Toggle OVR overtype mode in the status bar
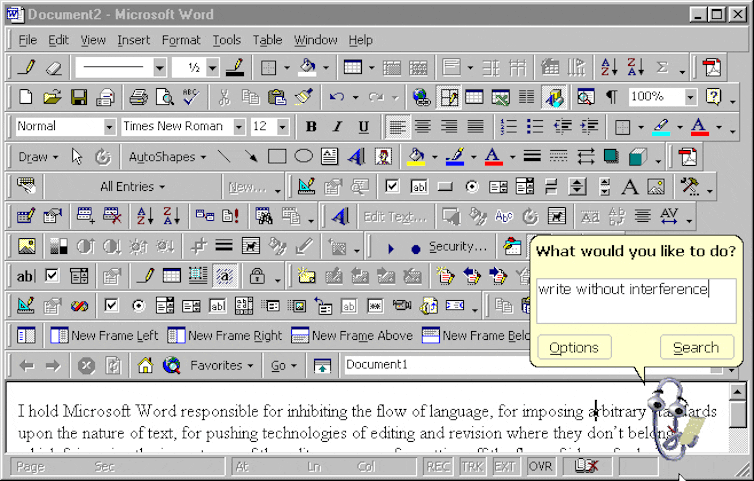This screenshot has width=754, height=481. coord(540,467)
